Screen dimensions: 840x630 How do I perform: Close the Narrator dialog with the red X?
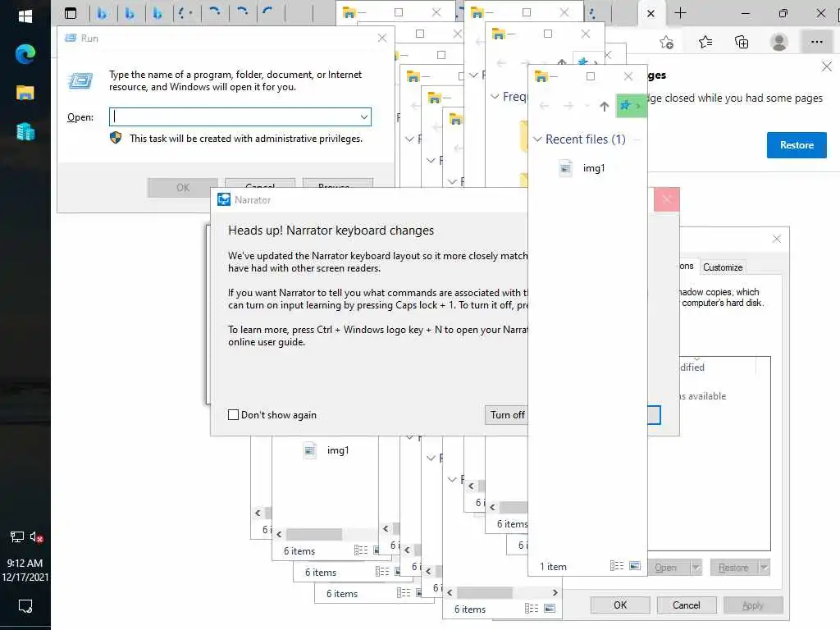(667, 200)
